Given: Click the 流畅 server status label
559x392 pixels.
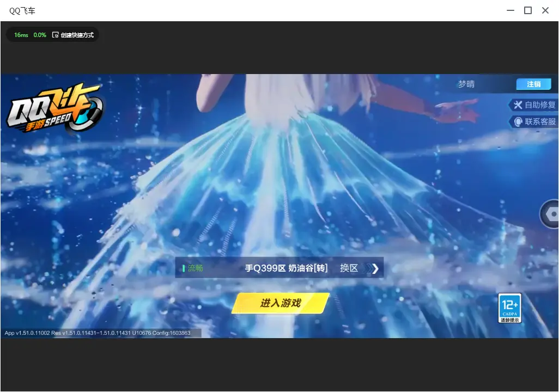Looking at the screenshot, I should (x=195, y=268).
